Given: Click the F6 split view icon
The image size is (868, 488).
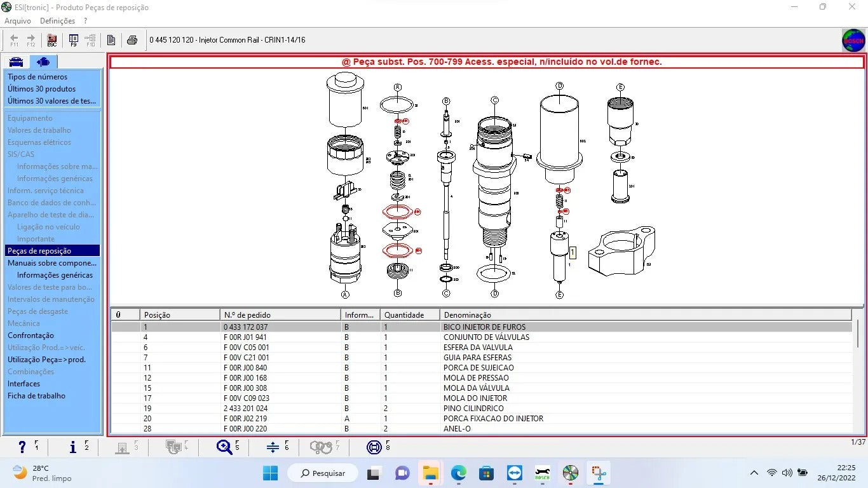Looking at the screenshot, I should pos(273,447).
